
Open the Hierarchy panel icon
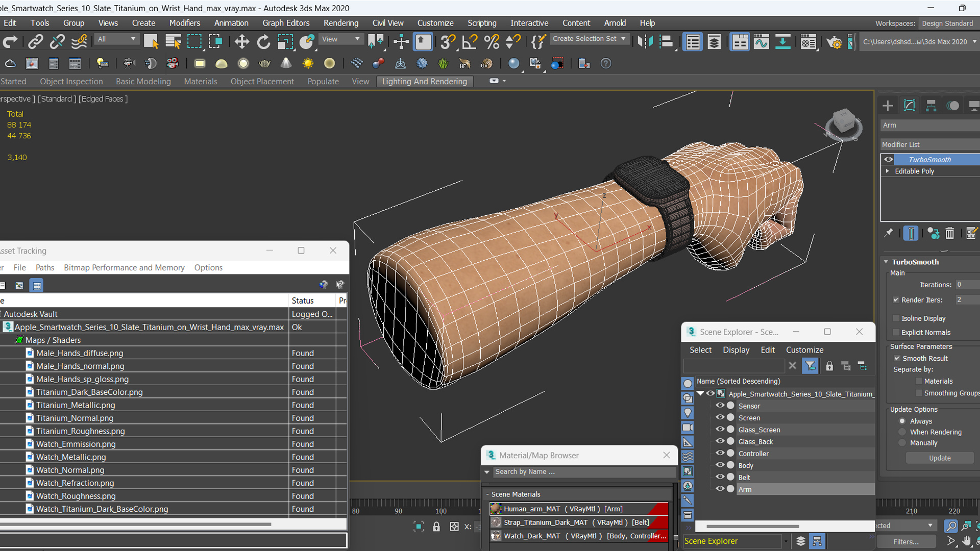click(x=931, y=106)
